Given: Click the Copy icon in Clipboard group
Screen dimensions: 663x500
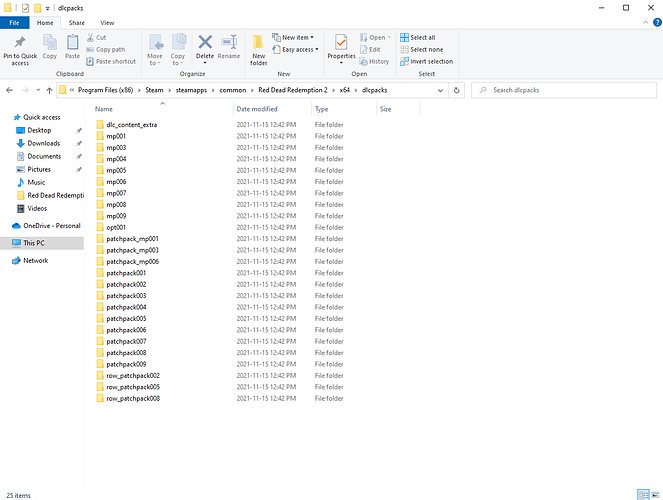Looking at the screenshot, I should 49,42.
